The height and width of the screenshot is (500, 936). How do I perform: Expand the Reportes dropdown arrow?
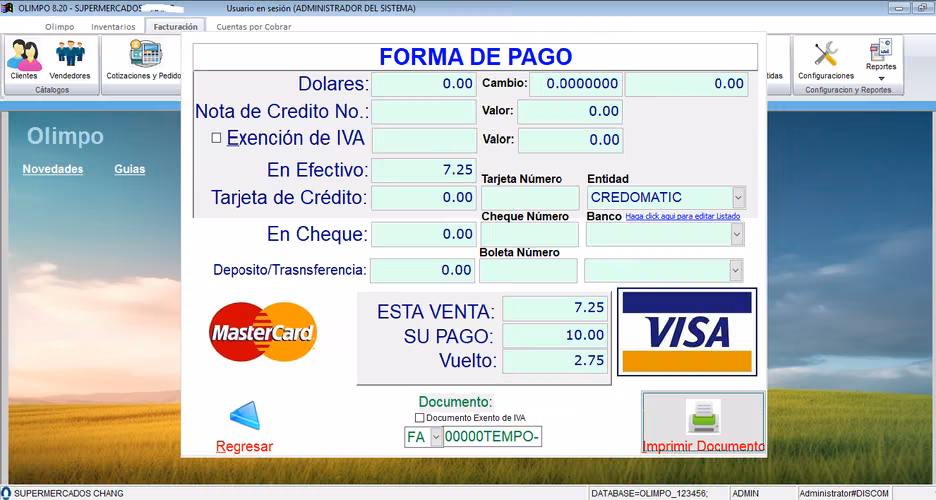[881, 78]
